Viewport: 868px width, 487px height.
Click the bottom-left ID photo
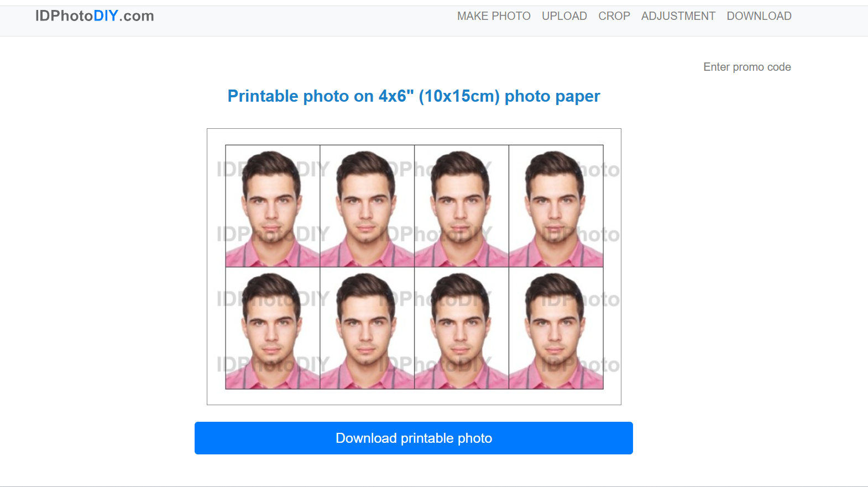[x=273, y=328]
